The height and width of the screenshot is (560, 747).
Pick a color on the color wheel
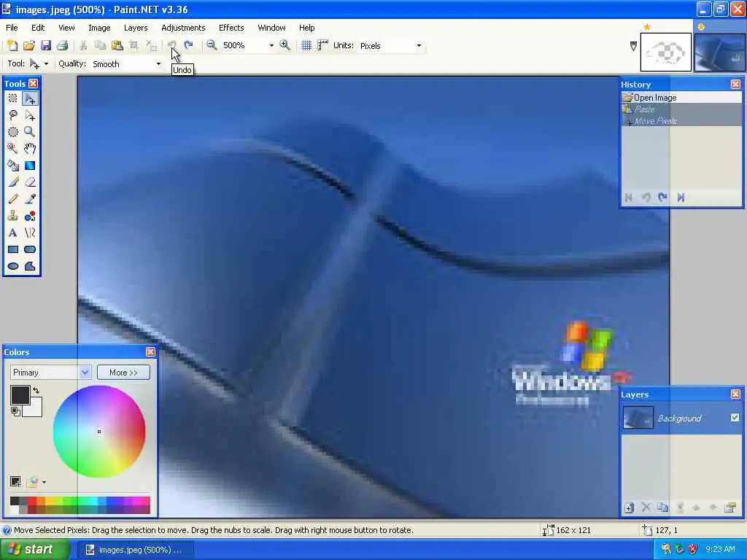click(x=99, y=432)
